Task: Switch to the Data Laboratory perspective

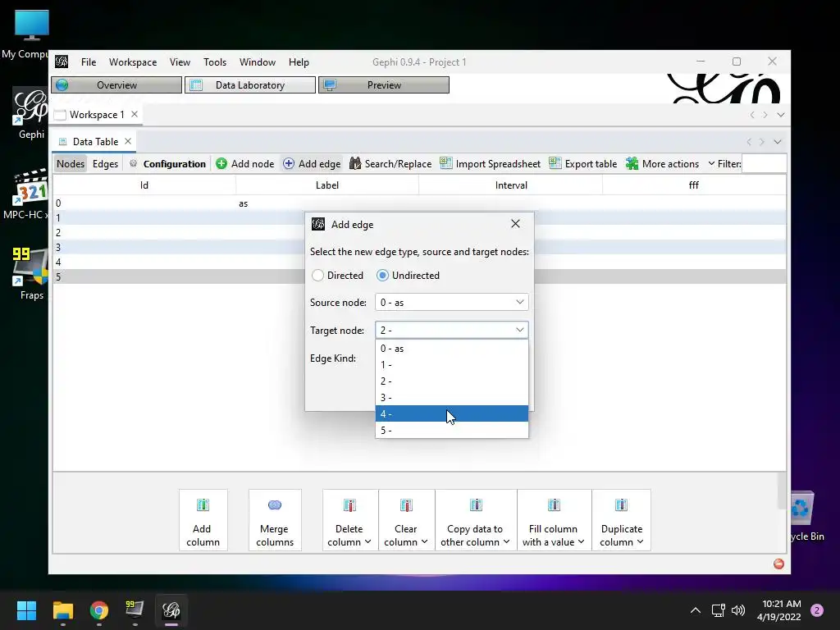Action: pyautogui.click(x=249, y=85)
